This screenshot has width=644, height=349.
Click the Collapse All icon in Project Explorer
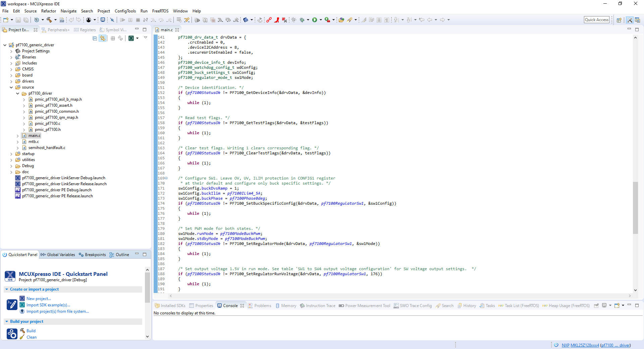click(x=95, y=38)
